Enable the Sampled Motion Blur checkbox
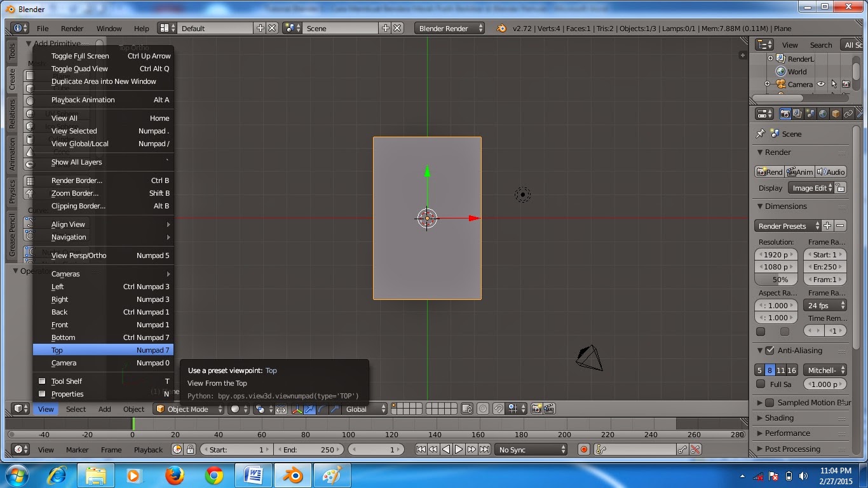 click(770, 403)
